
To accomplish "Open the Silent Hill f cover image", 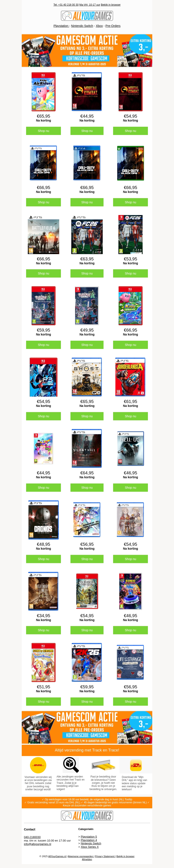I will tap(87, 449).
